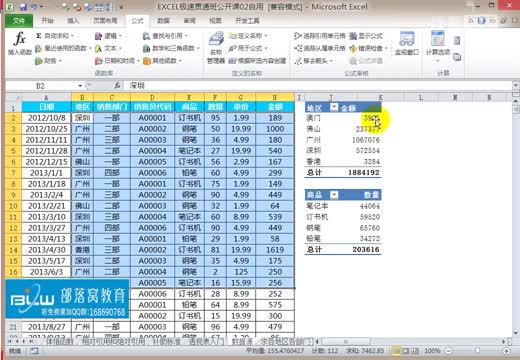The width and height of the screenshot is (520, 360).
Task: Click the fx icon beside formula bar
Action: point(117,86)
